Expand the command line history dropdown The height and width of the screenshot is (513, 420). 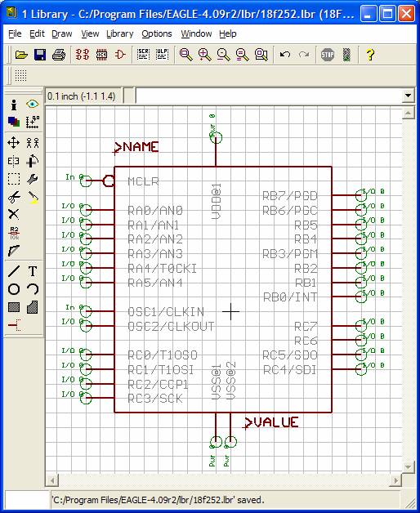[408, 96]
